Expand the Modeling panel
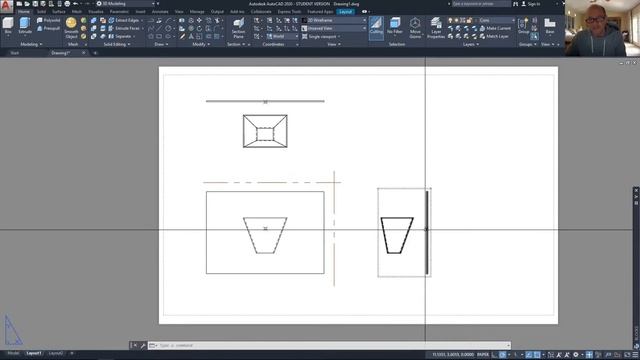640x360 pixels. [31, 44]
